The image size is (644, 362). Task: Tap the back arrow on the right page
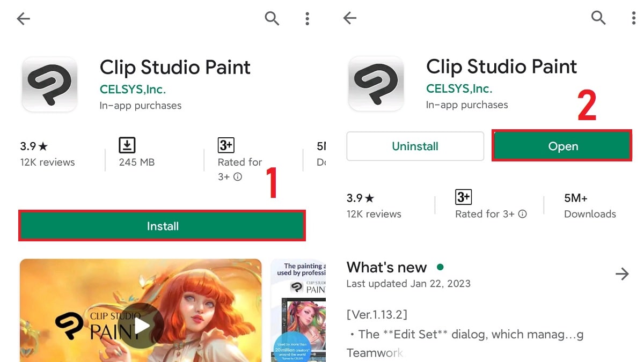click(x=349, y=18)
